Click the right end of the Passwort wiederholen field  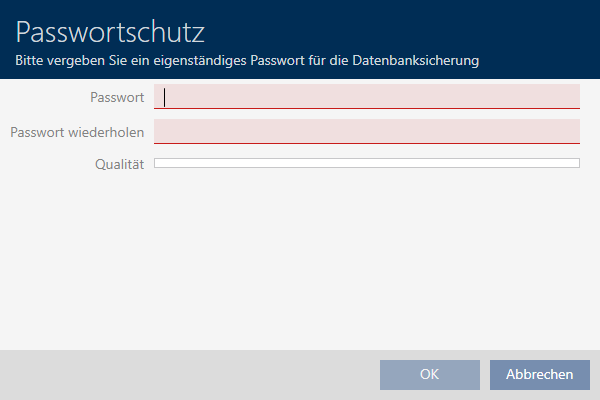click(x=570, y=131)
